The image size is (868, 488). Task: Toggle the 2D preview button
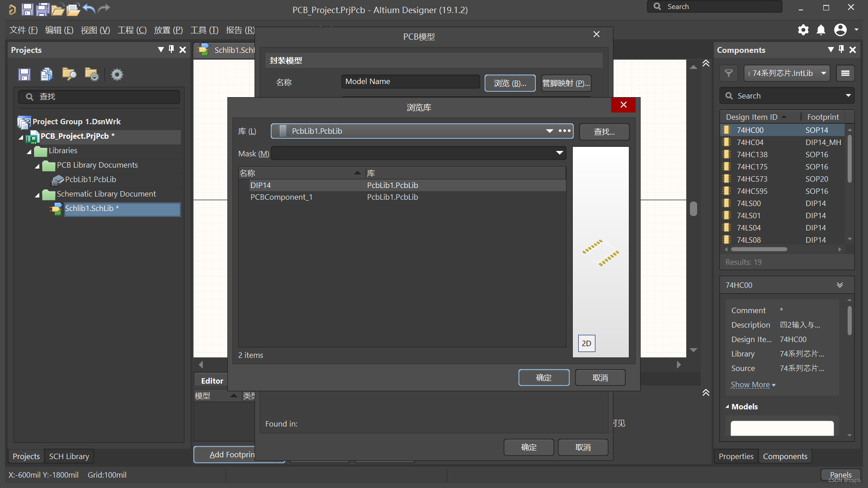tap(586, 343)
